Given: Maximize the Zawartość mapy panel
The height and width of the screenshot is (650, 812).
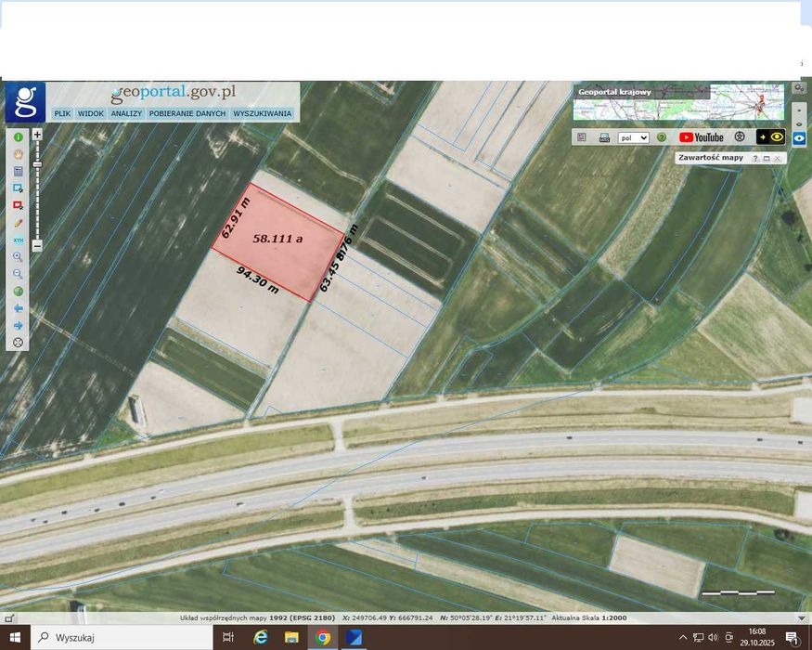Looking at the screenshot, I should 767,159.
